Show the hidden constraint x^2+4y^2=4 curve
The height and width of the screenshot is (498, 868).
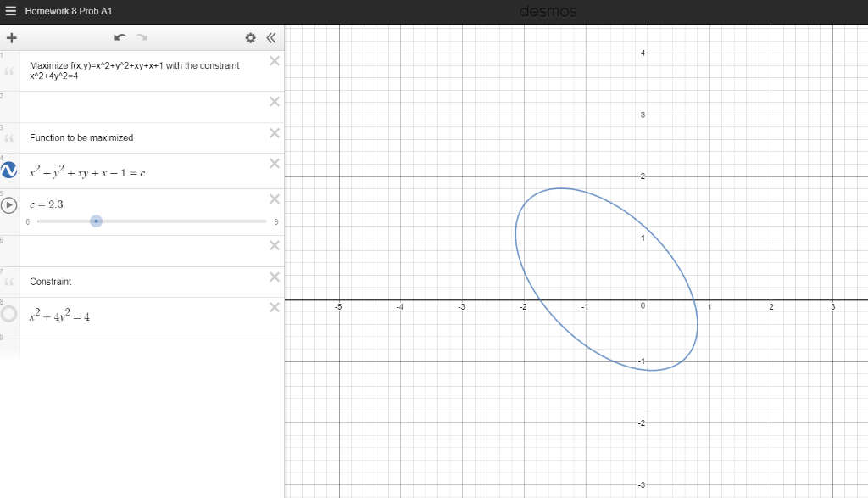pos(9,314)
